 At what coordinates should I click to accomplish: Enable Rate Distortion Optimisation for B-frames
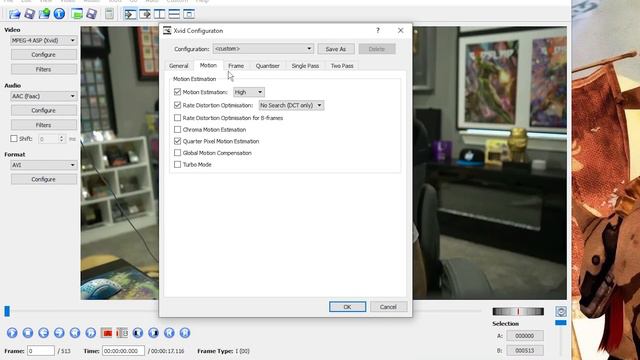click(x=177, y=118)
